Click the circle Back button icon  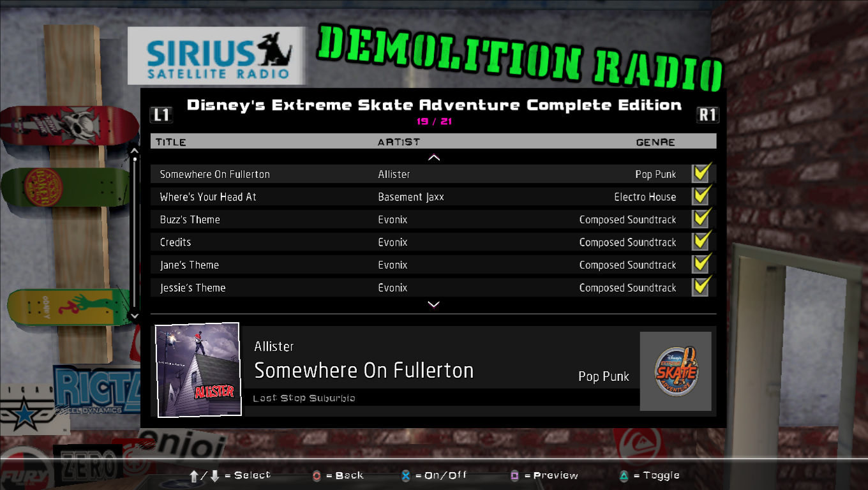click(x=317, y=476)
